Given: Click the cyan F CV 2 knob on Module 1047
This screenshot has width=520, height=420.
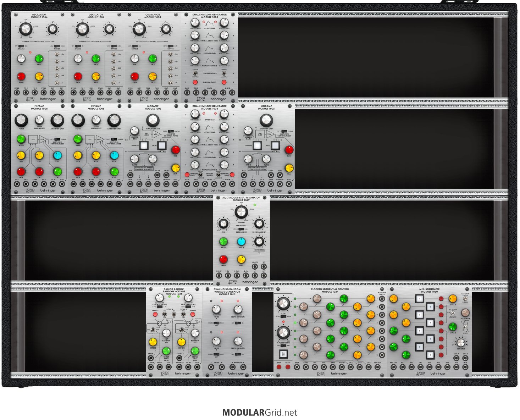Looking at the screenshot, I should [241, 242].
